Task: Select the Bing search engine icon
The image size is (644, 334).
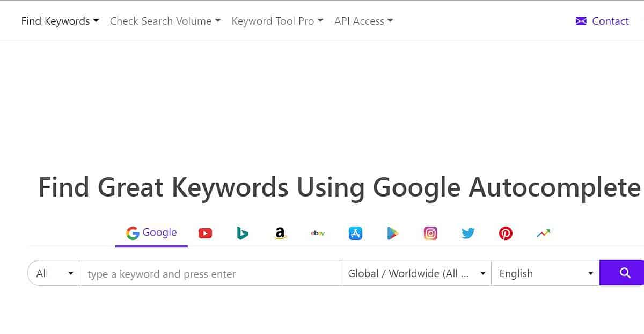Action: point(243,233)
